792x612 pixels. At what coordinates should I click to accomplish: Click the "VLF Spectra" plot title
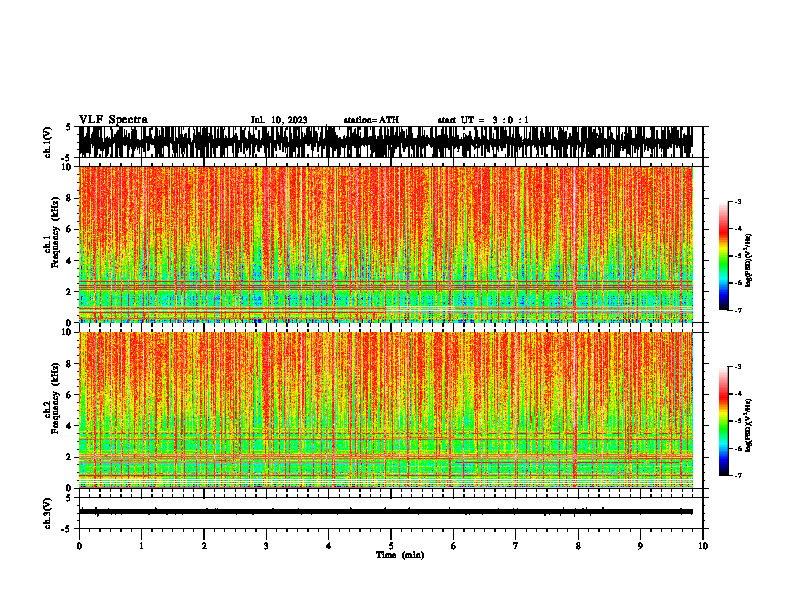tap(113, 120)
